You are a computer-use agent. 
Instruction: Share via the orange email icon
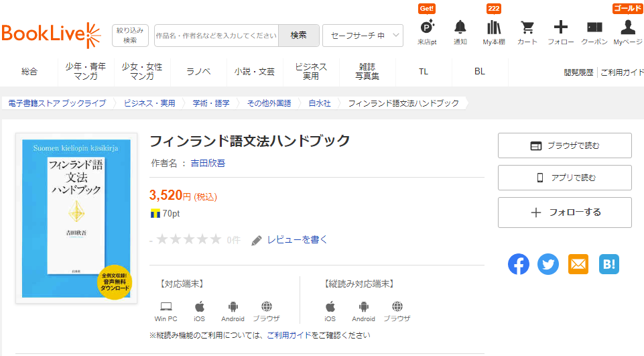578,264
